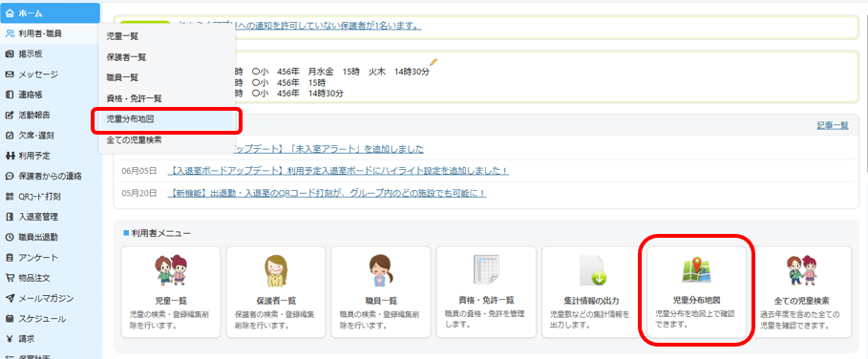The image size is (868, 359).
Task: Click the 物品注文 shopping cart icon
Action: coord(10,278)
